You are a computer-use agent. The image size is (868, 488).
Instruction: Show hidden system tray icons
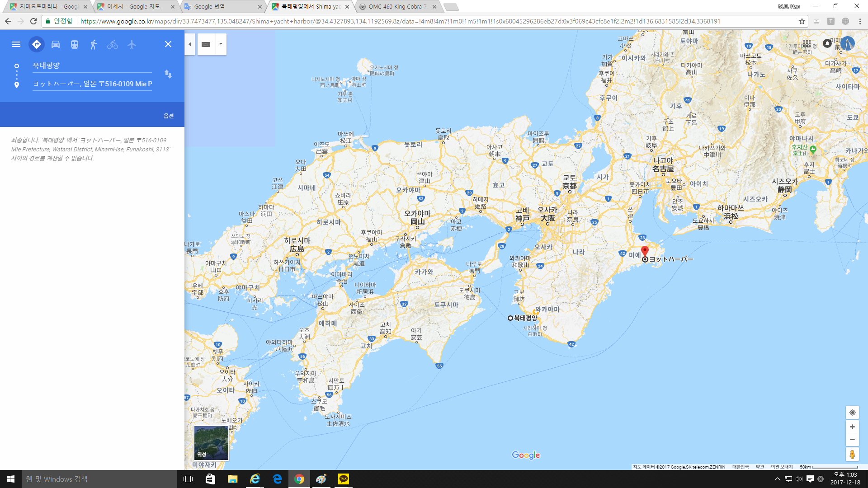[778, 479]
